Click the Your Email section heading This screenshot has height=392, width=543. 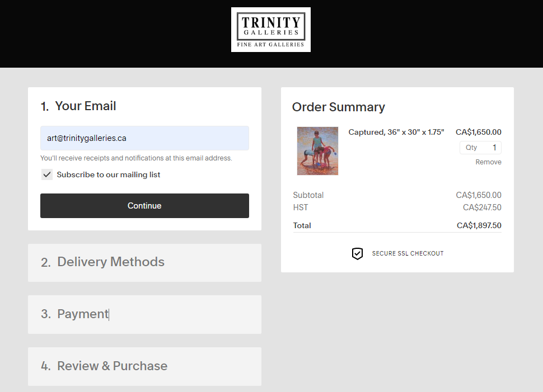(x=78, y=106)
